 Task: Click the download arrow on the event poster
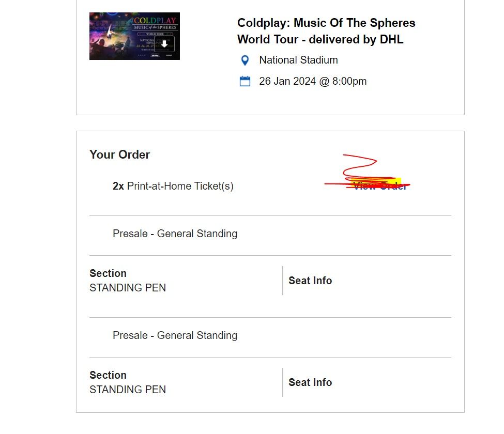(164, 44)
